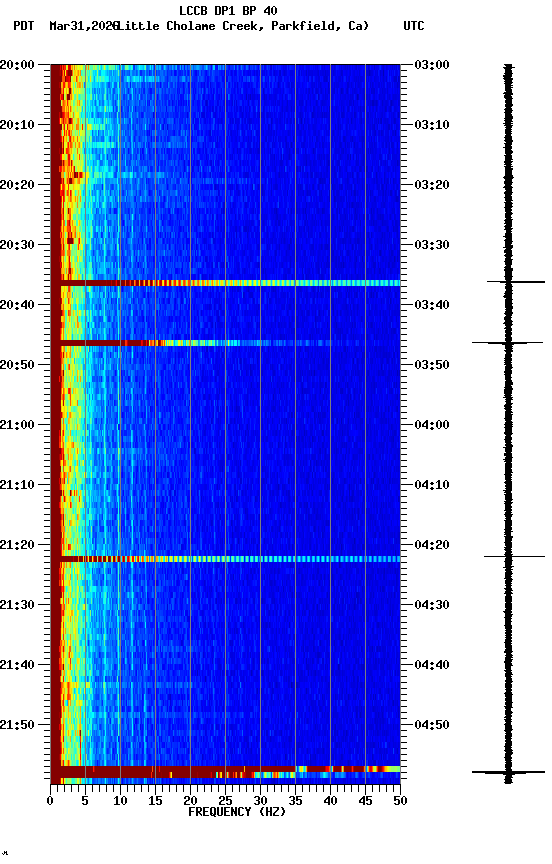Click the 'Mar31,2026' date text

click(83, 26)
